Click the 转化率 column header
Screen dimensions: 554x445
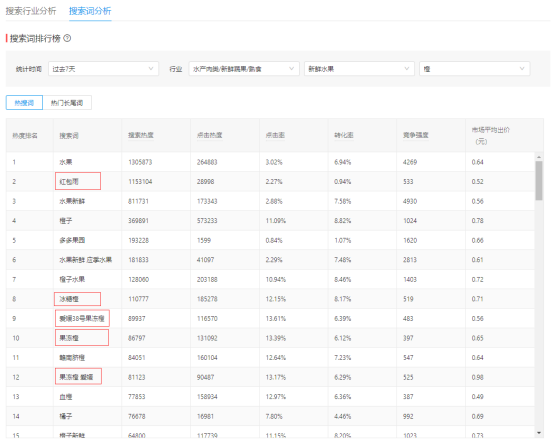click(x=344, y=135)
